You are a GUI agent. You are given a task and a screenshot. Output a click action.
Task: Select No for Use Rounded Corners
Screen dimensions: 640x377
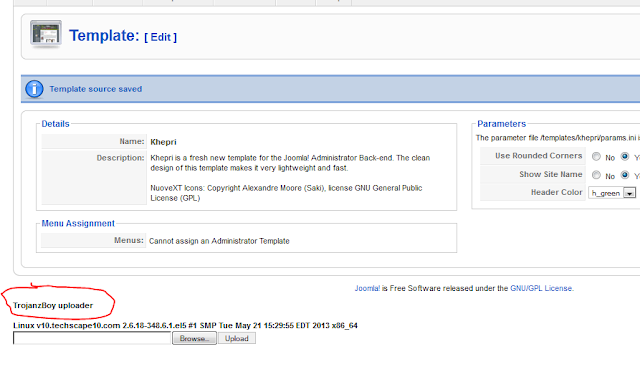pyautogui.click(x=596, y=156)
